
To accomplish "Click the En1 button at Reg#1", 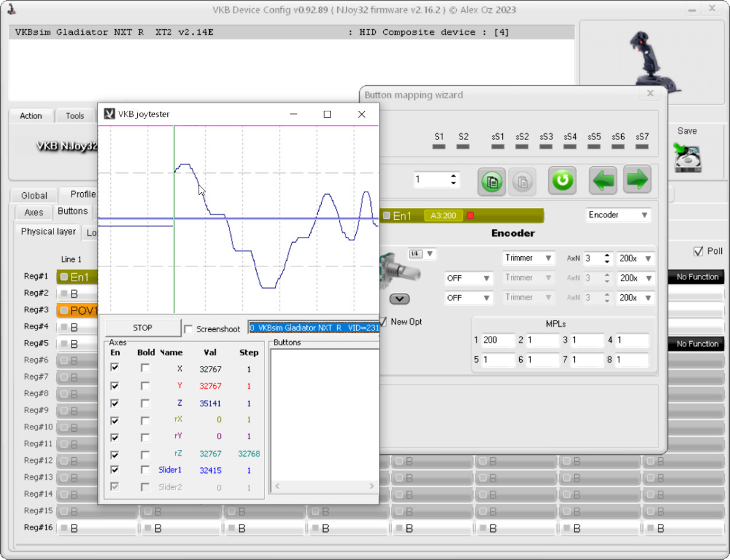I will click(78, 277).
